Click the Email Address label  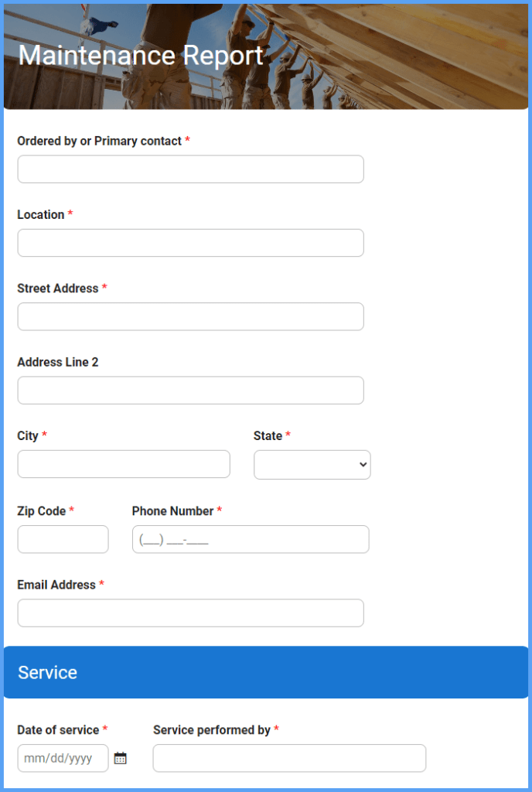[x=56, y=585]
